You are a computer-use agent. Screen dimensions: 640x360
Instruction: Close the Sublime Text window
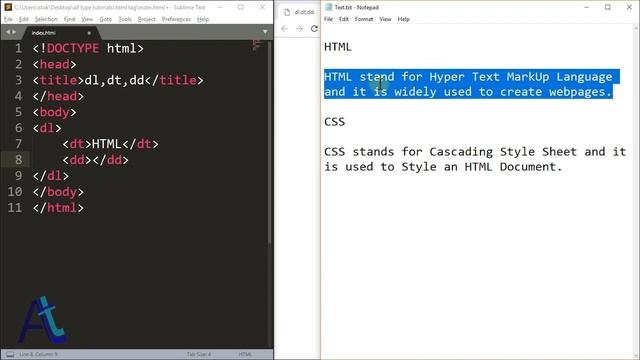coord(262,7)
